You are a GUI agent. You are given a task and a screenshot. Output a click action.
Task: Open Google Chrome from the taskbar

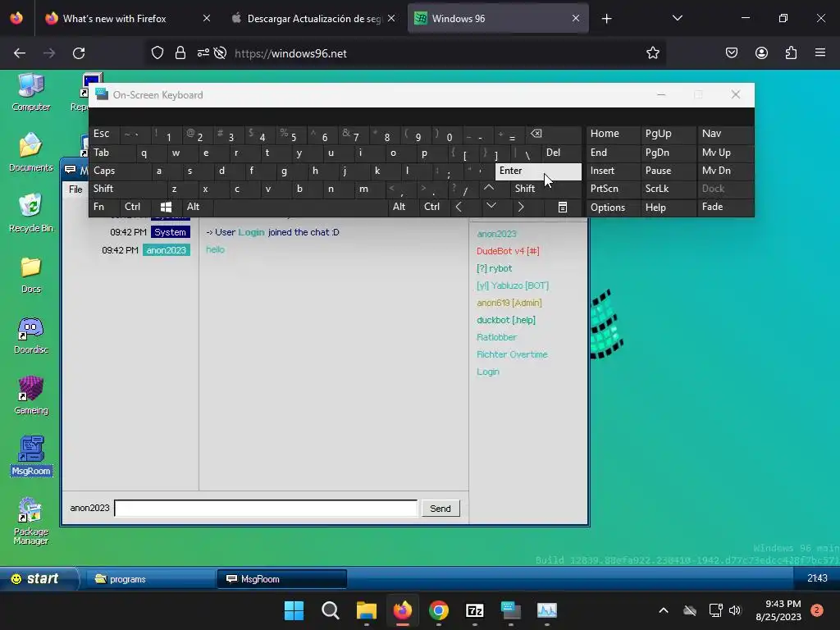pos(439,610)
